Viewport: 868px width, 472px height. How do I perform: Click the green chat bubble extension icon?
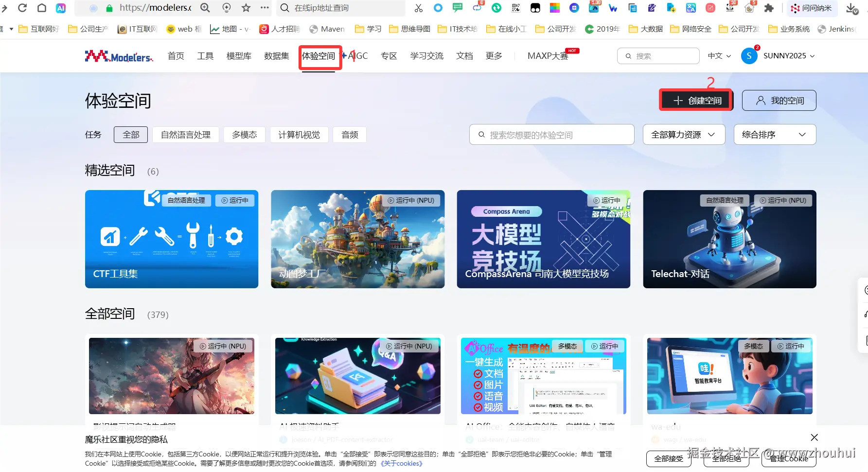pyautogui.click(x=458, y=8)
